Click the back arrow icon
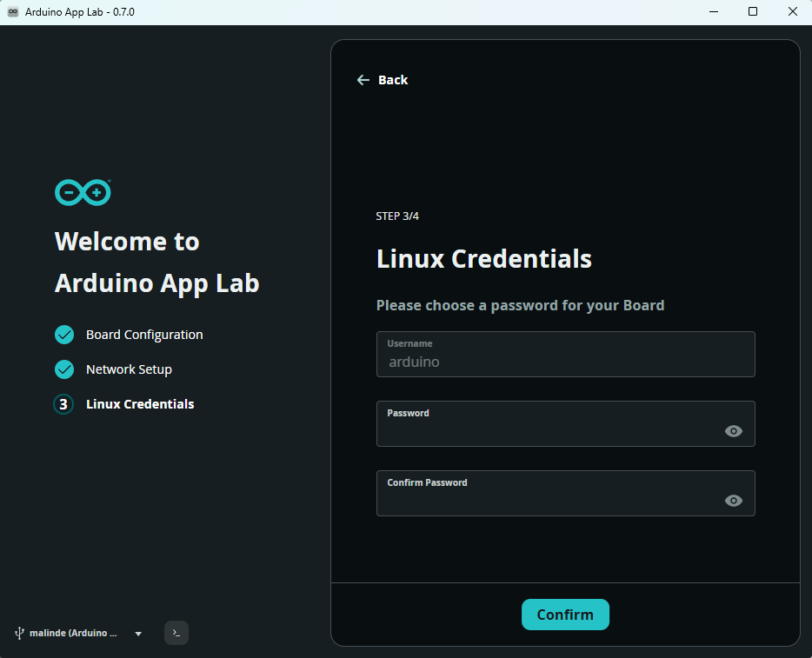The image size is (812, 658). (363, 80)
